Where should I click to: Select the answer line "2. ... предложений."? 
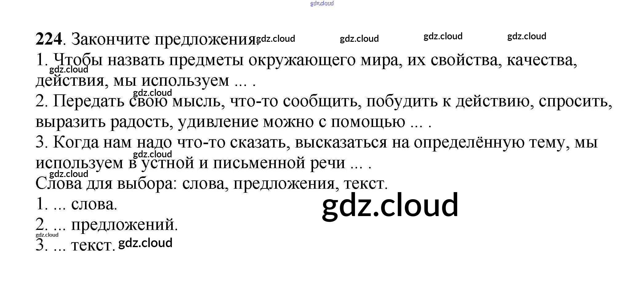107,225
